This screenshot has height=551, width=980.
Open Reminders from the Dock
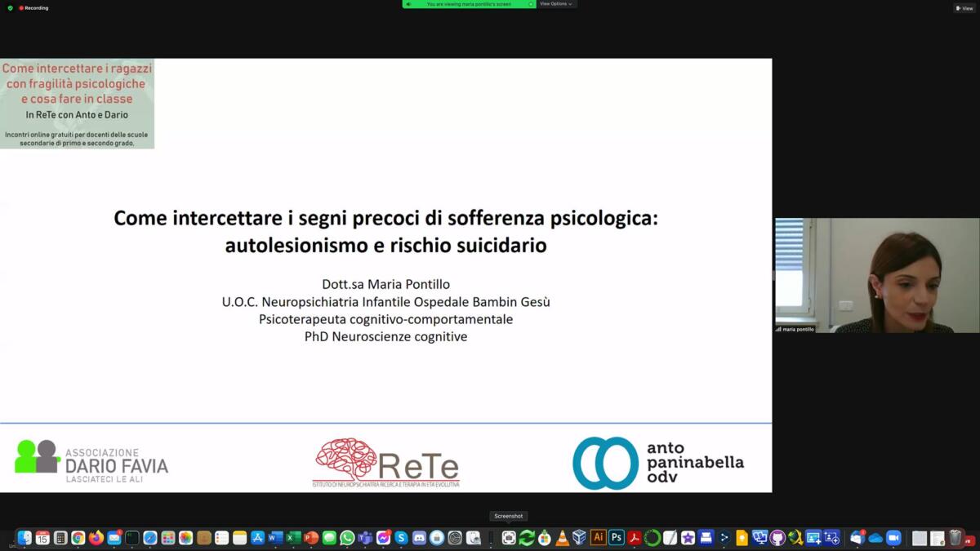(x=221, y=538)
